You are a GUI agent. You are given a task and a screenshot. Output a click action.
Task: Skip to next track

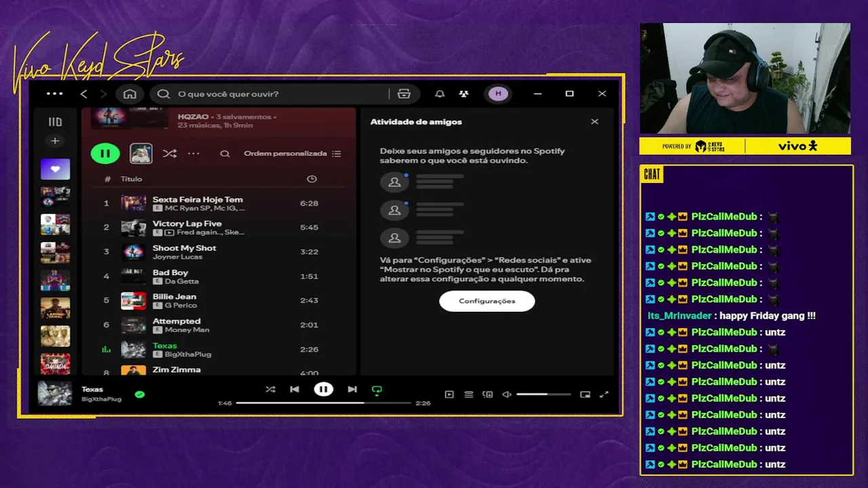pyautogui.click(x=352, y=389)
